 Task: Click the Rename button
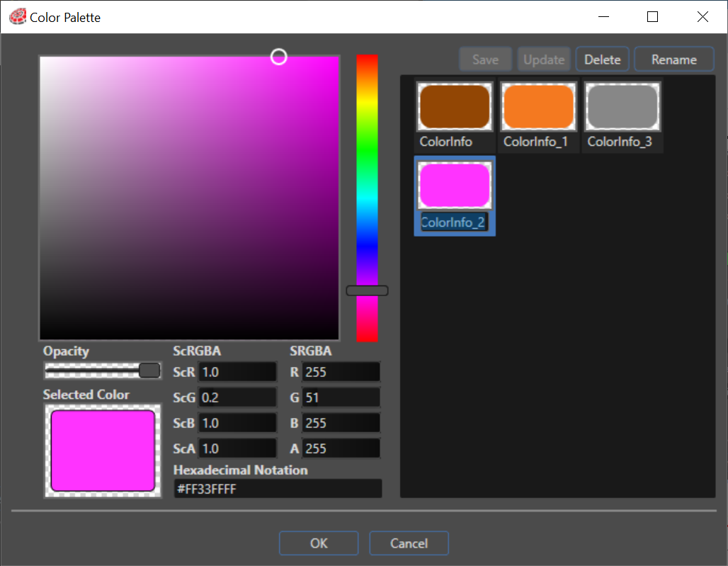tap(673, 60)
